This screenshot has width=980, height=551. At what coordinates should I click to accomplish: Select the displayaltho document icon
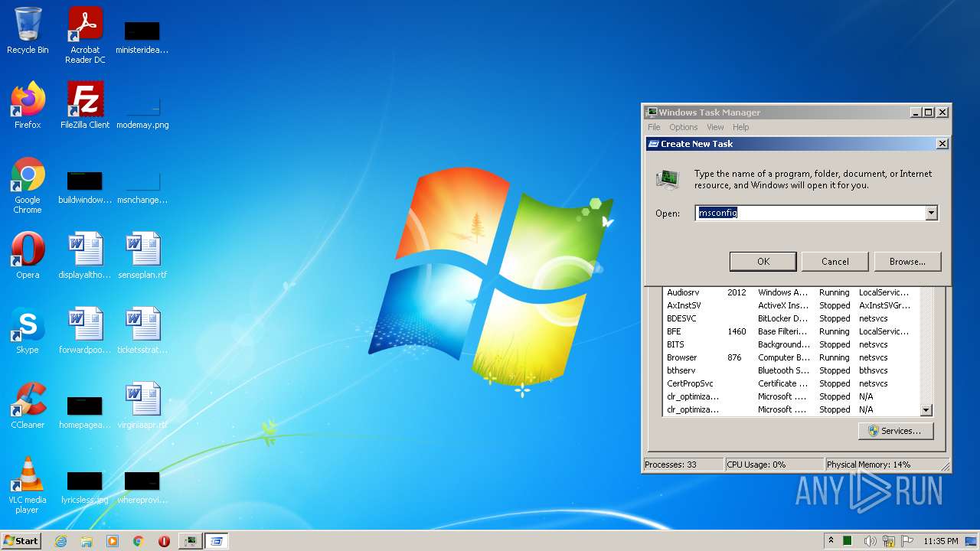(85, 256)
